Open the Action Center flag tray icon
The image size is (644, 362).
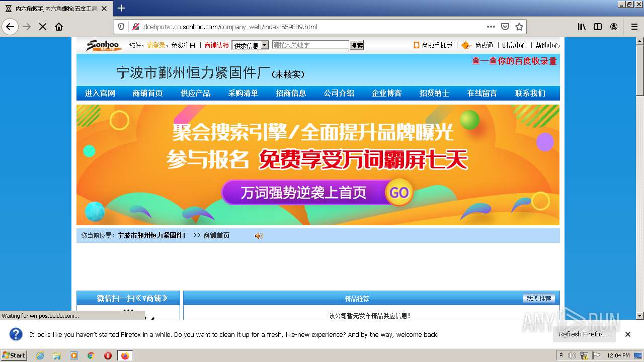pos(596,355)
